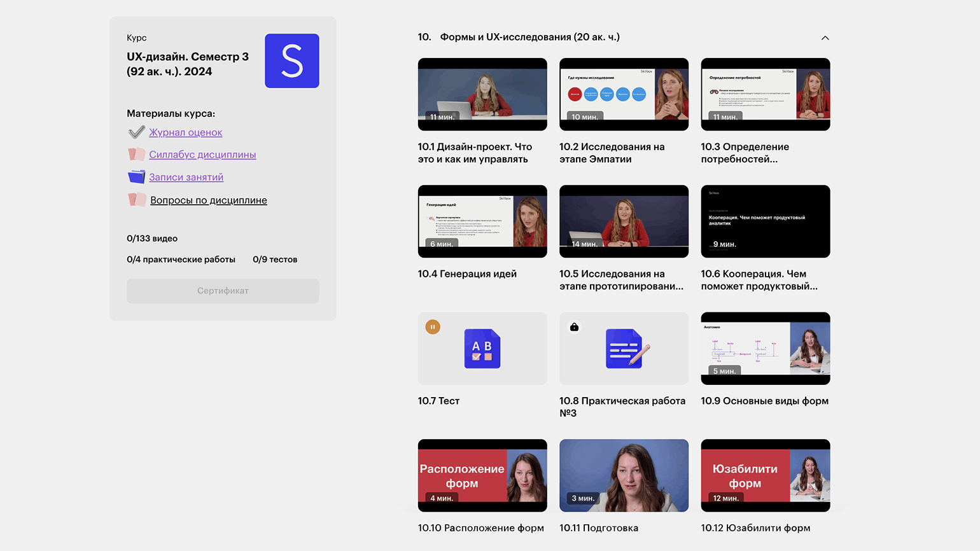980x551 pixels.
Task: Open the 10.11 Подготовка video thumbnail
Action: click(x=624, y=475)
